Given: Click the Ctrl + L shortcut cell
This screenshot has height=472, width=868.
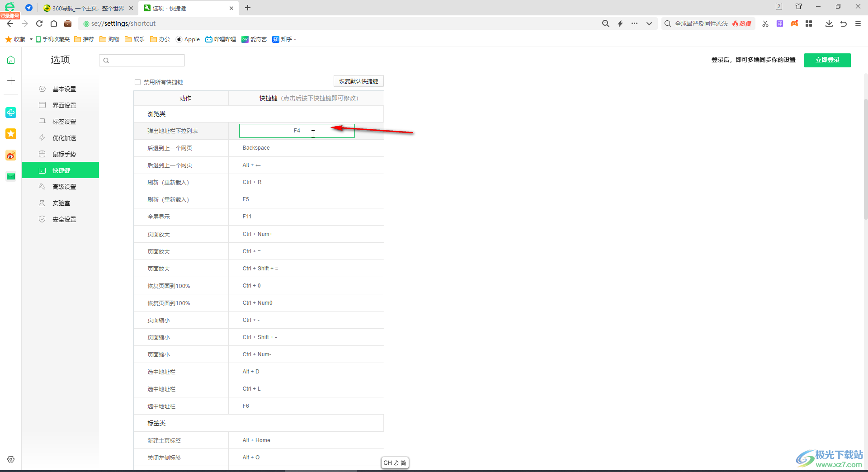Looking at the screenshot, I should click(306, 389).
